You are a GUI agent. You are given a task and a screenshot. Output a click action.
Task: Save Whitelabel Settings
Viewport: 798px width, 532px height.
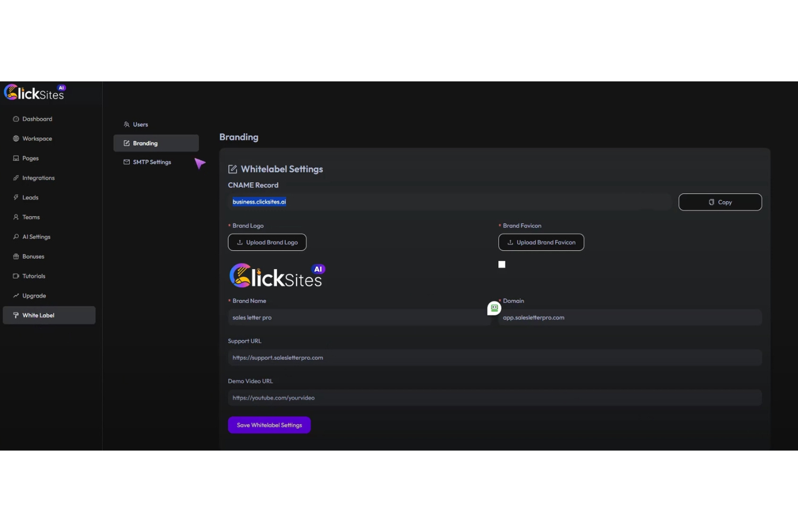[269, 425]
